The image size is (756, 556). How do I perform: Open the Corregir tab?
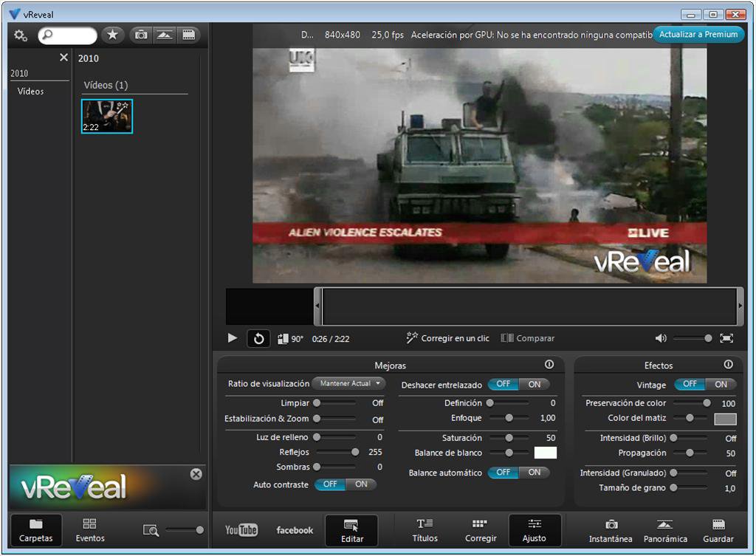click(480, 530)
